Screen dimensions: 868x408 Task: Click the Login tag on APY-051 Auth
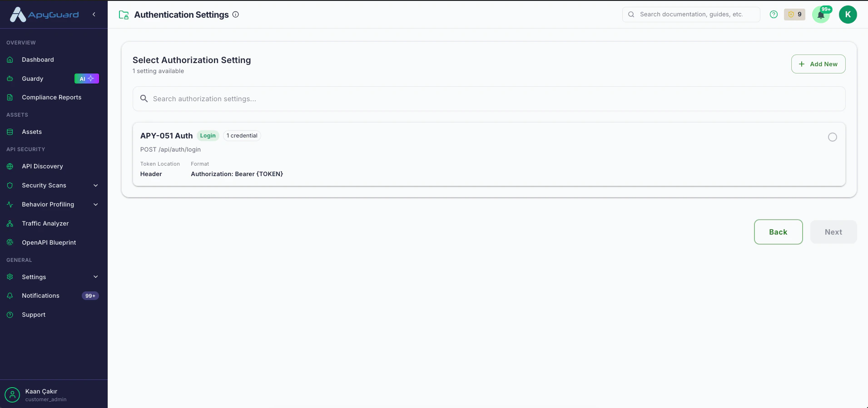coord(208,136)
